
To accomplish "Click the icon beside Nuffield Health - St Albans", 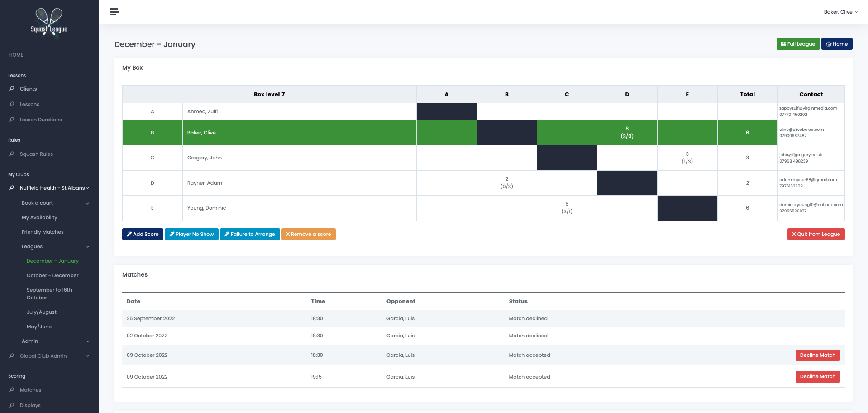I will [12, 188].
